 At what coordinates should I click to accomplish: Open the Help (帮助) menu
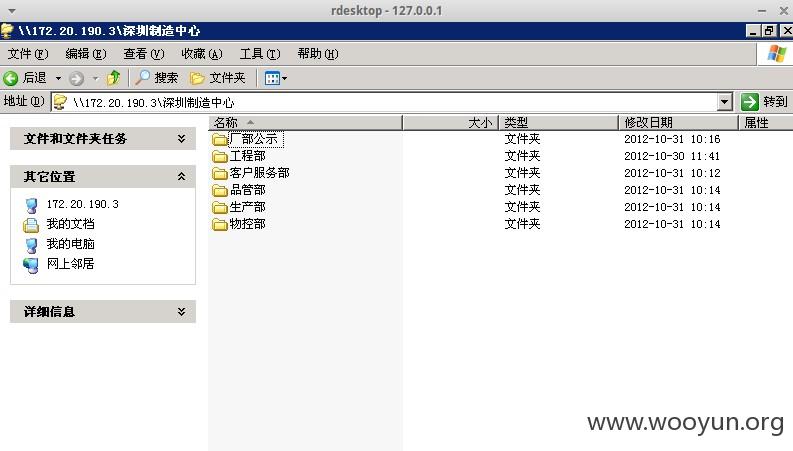318,54
